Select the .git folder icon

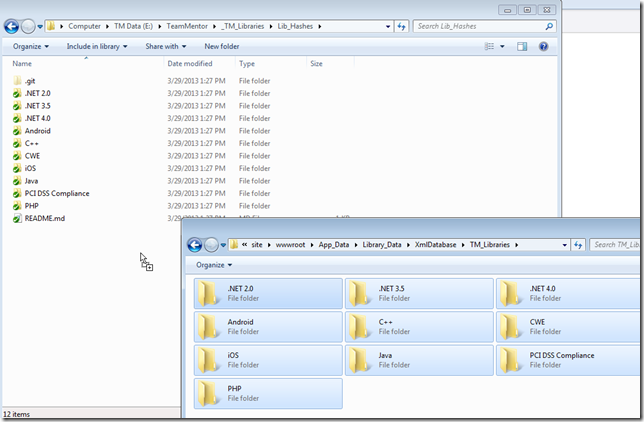pyautogui.click(x=17, y=81)
